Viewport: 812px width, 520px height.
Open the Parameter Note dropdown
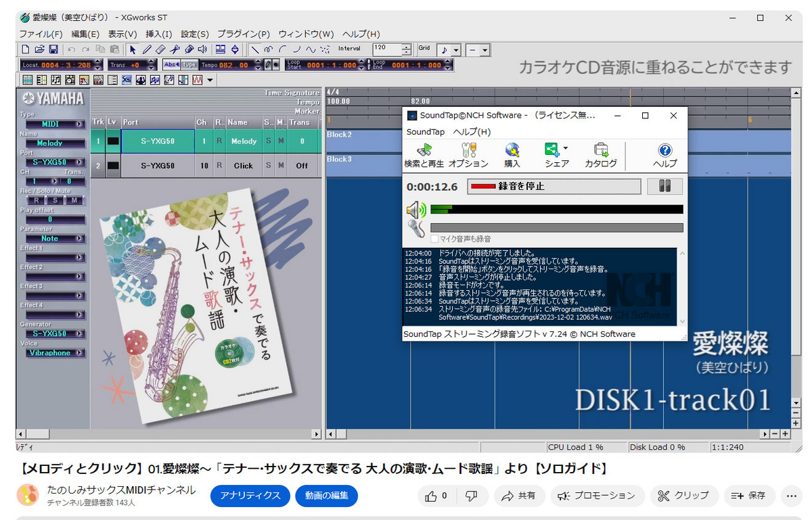(55, 238)
